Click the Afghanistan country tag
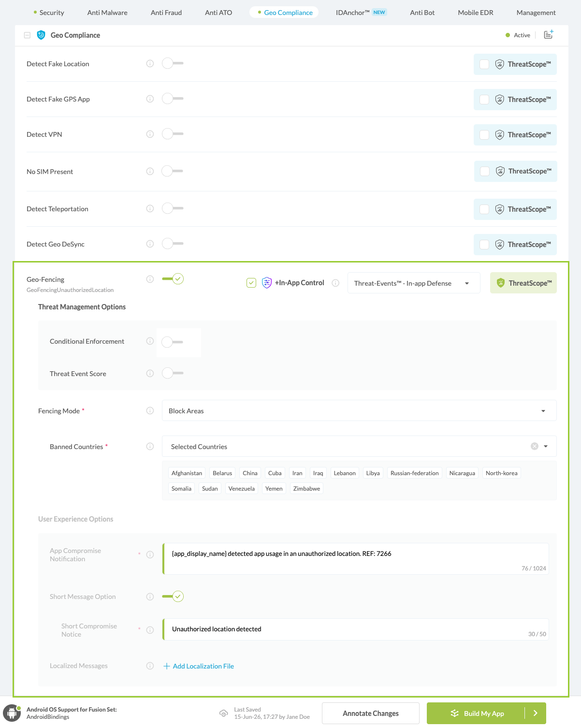The height and width of the screenshot is (728, 581). [187, 473]
